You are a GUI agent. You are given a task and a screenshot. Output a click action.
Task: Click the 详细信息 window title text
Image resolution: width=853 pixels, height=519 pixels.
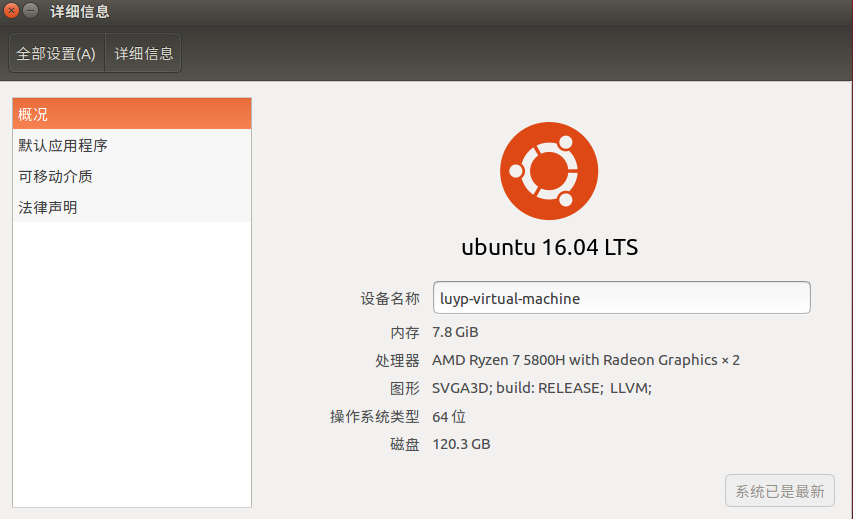click(80, 11)
